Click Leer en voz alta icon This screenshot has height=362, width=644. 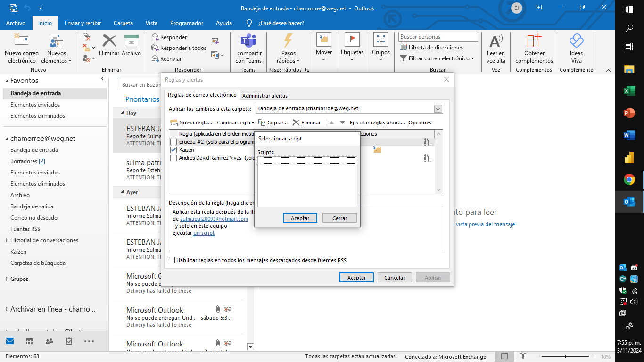point(495,41)
